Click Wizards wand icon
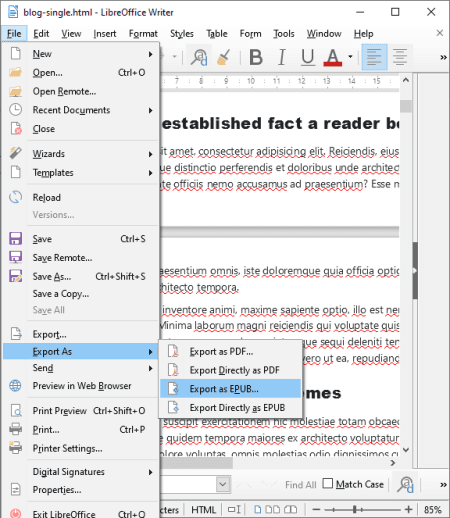Screen dimensions: 450x518 tap(15, 153)
